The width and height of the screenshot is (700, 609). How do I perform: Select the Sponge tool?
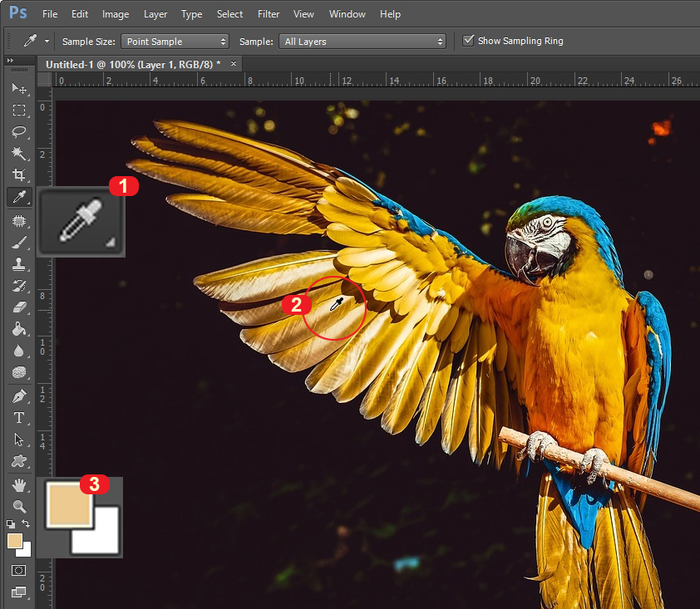tap(19, 372)
